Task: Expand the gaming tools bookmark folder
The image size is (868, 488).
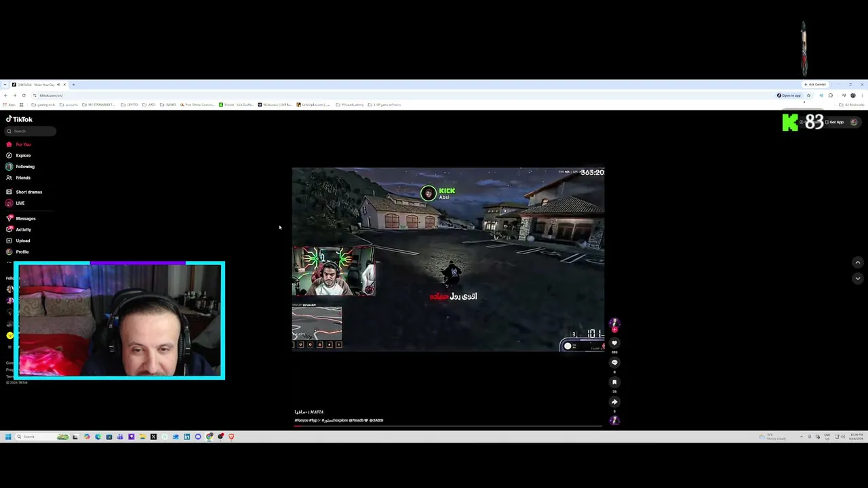Action: point(44,105)
